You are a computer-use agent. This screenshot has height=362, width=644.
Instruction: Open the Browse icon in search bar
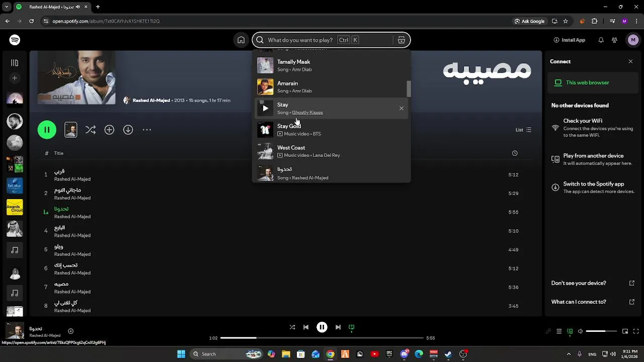(x=401, y=40)
